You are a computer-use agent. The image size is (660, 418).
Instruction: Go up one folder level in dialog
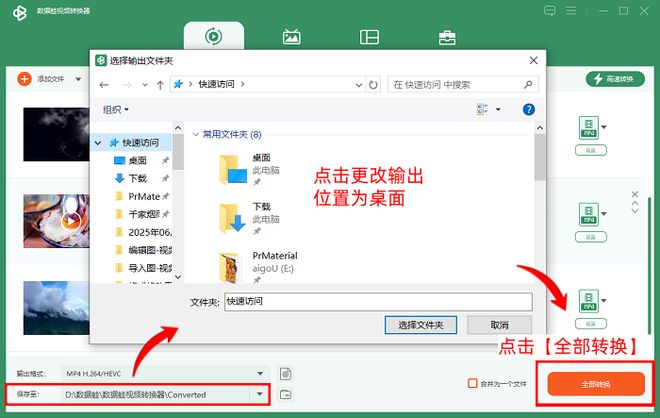click(160, 85)
